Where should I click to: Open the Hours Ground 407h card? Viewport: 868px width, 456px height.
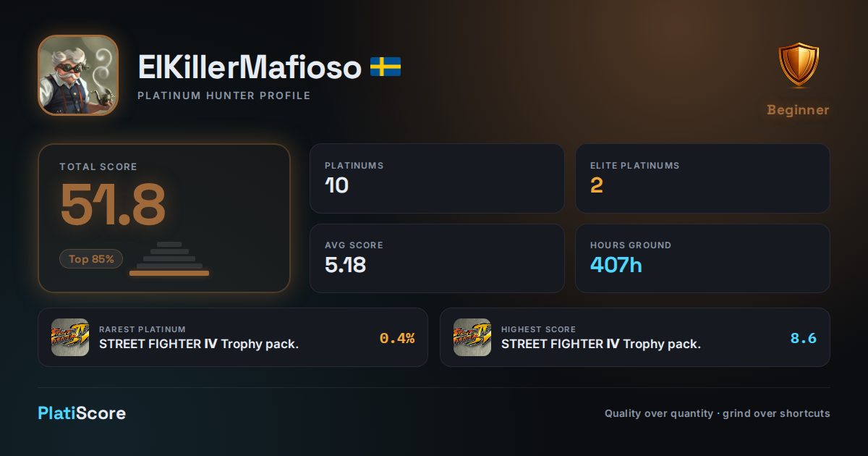702,258
